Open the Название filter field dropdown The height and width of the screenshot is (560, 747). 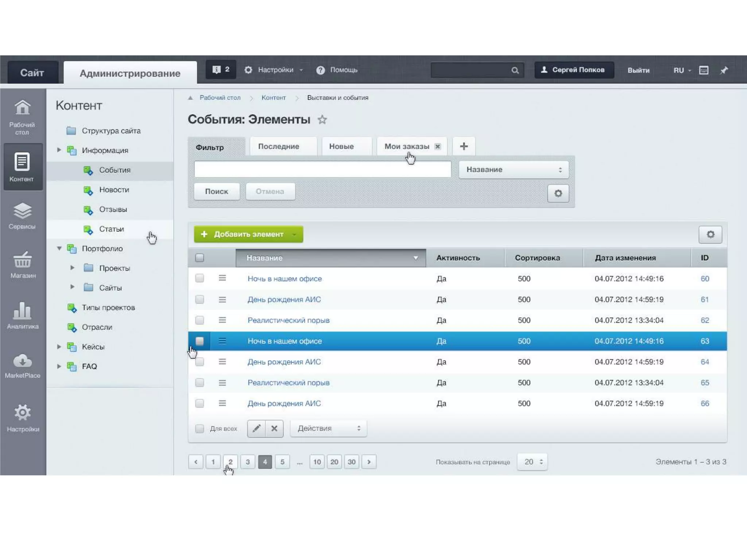tap(514, 170)
